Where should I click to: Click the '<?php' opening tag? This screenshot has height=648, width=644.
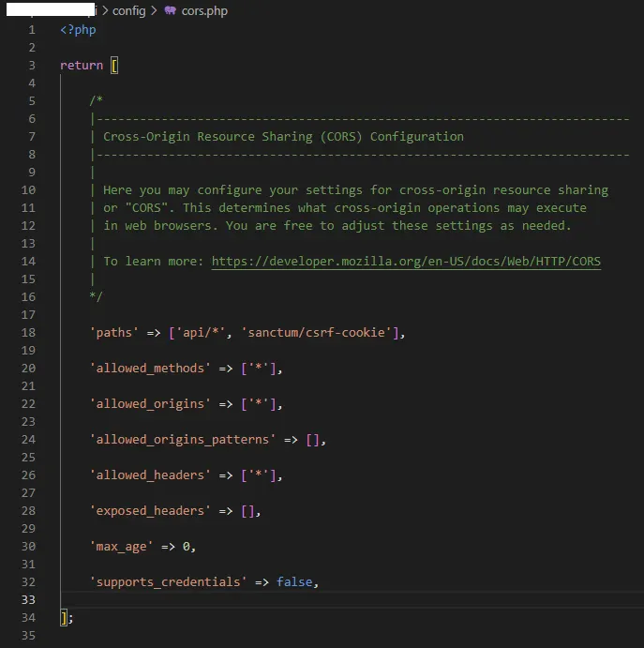(x=78, y=30)
